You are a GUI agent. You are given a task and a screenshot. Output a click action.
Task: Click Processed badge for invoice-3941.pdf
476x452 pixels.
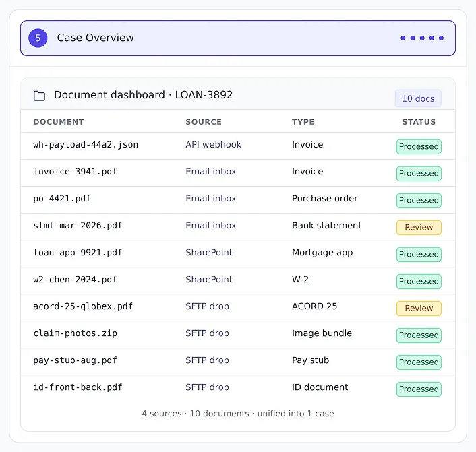(x=419, y=174)
